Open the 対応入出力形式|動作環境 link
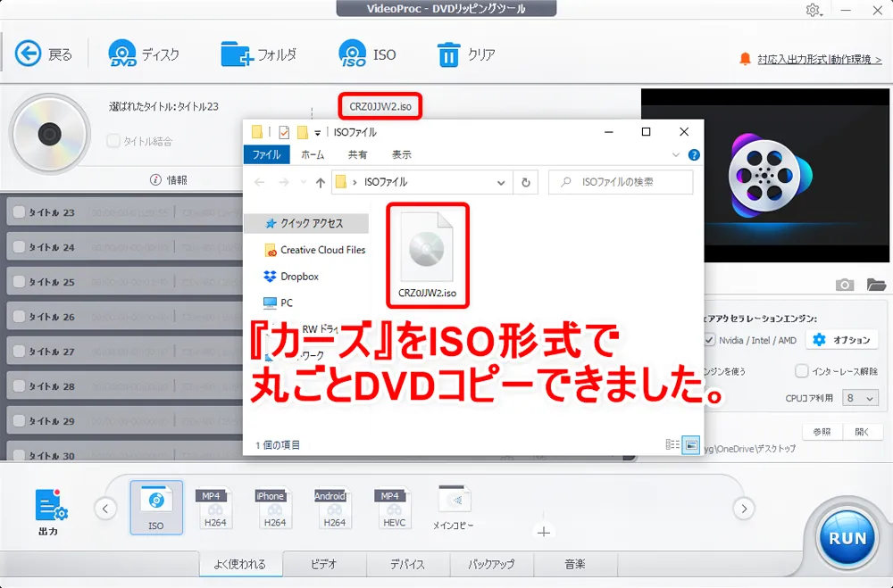 (x=820, y=59)
